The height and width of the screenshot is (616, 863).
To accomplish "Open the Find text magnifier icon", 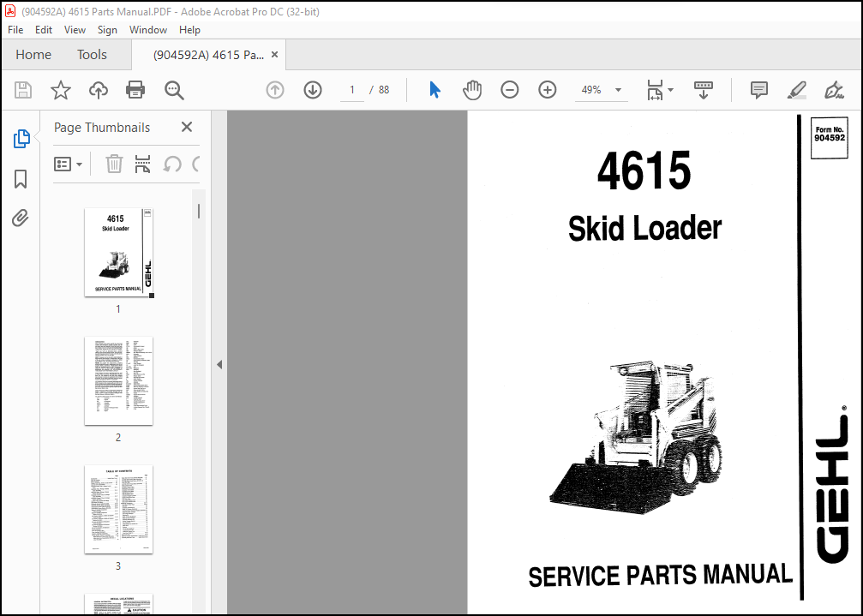I will pos(174,90).
